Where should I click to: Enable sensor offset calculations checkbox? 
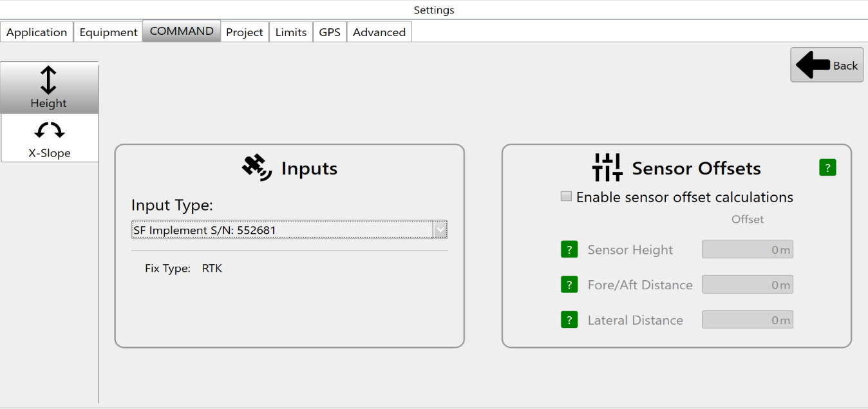tap(566, 197)
